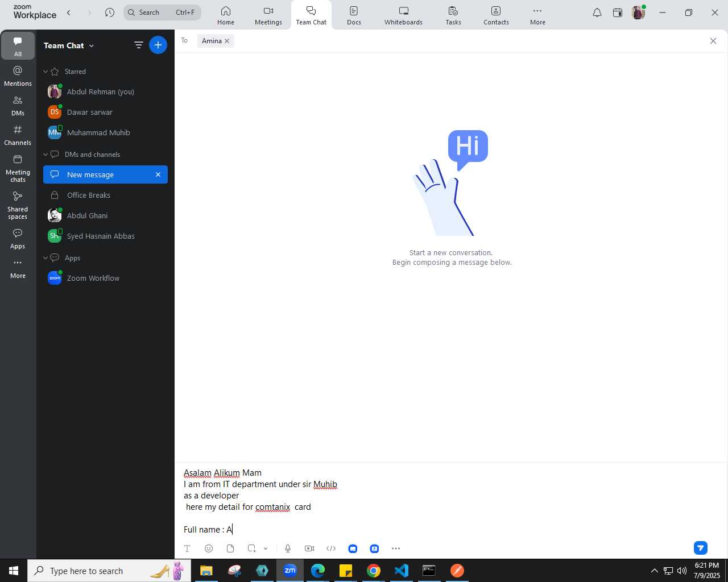The image size is (728, 582).
Task: Record an audio message with microphone icon
Action: point(288,548)
